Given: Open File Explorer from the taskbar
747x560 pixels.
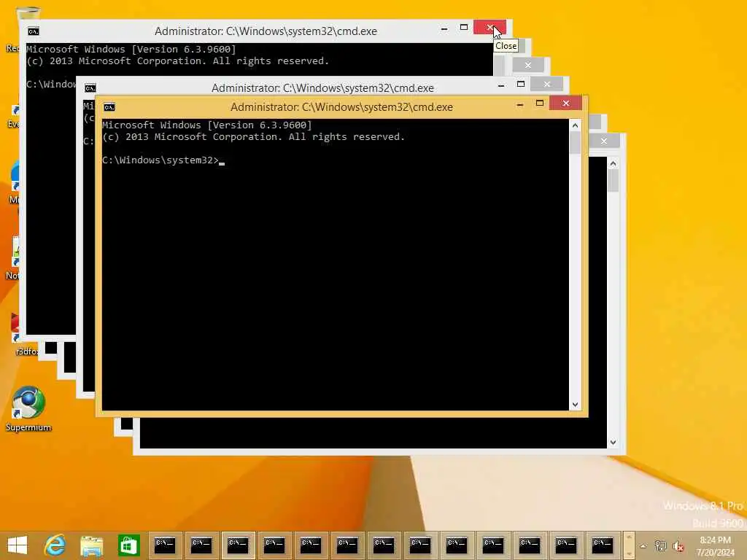Looking at the screenshot, I should coord(91,545).
